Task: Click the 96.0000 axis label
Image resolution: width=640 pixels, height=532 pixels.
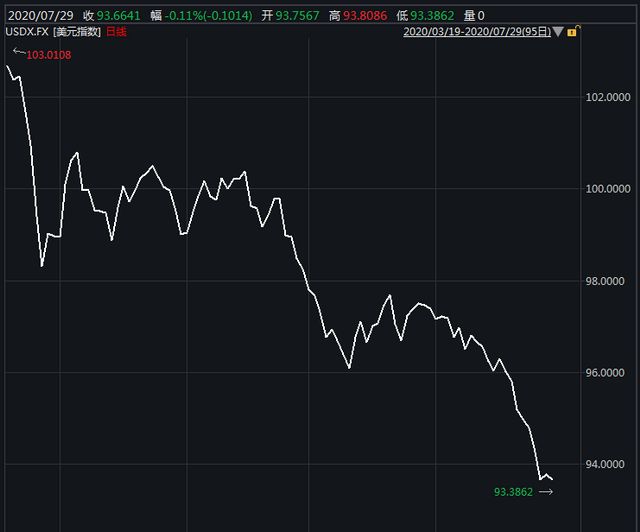Action: click(608, 373)
